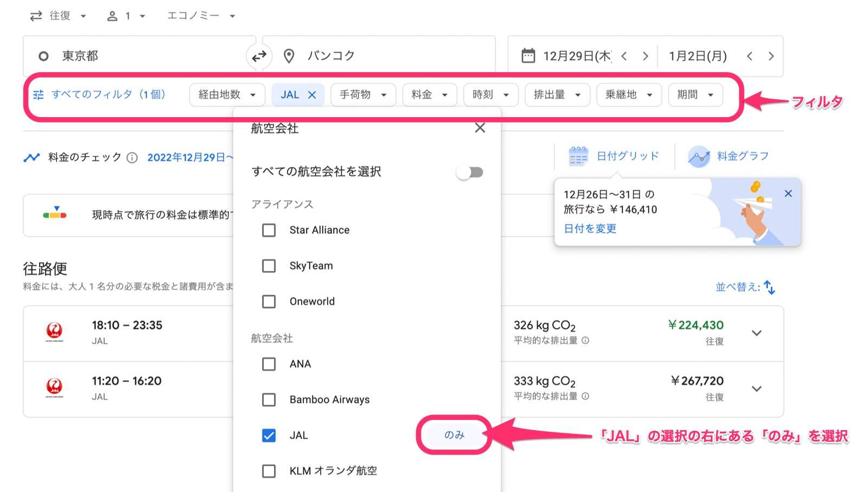Click the バンコク destination field
Viewport: 868px width, 492px height.
(x=379, y=56)
